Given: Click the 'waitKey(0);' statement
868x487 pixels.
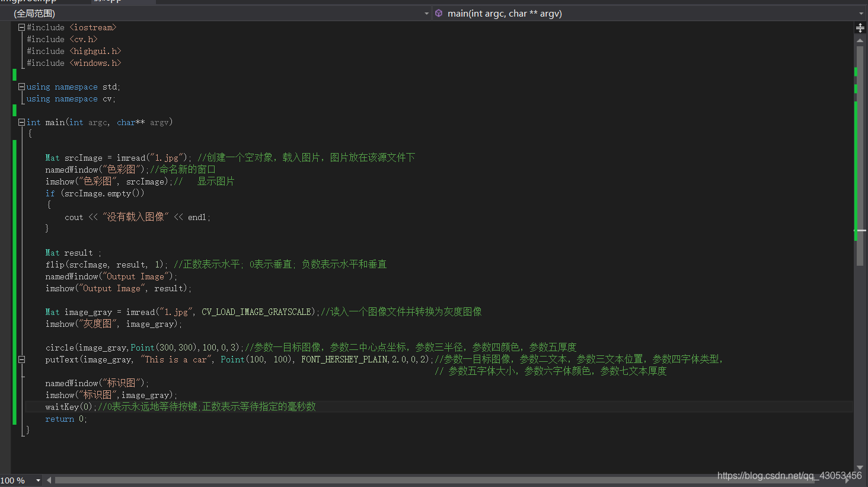Looking at the screenshot, I should pyautogui.click(x=71, y=407).
